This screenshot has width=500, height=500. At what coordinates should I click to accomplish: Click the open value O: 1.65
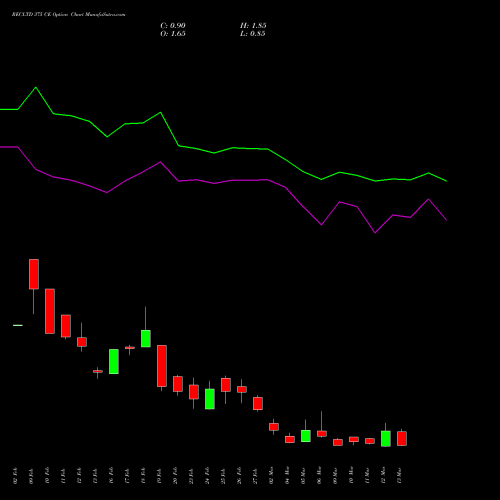[x=173, y=34]
